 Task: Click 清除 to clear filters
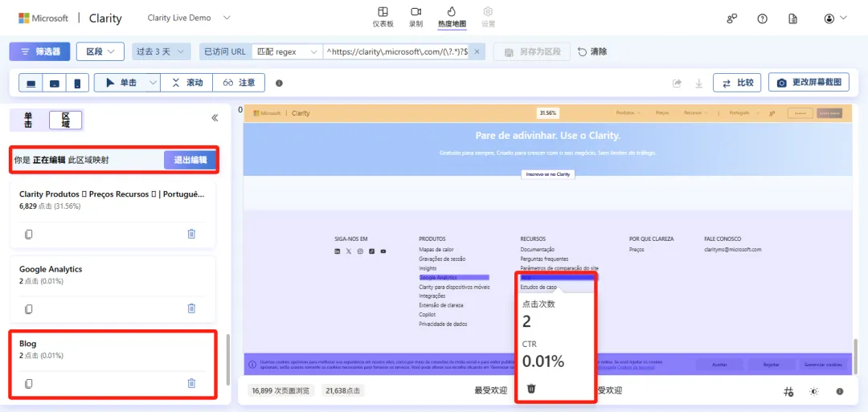click(x=592, y=51)
